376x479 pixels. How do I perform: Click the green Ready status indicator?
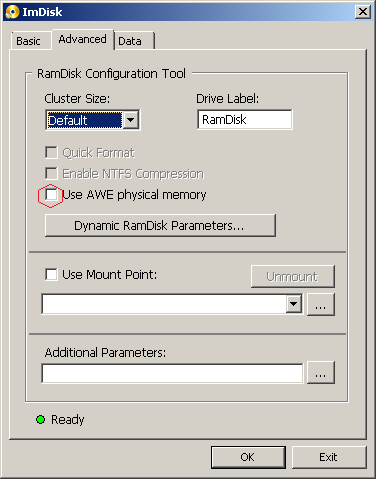40,419
